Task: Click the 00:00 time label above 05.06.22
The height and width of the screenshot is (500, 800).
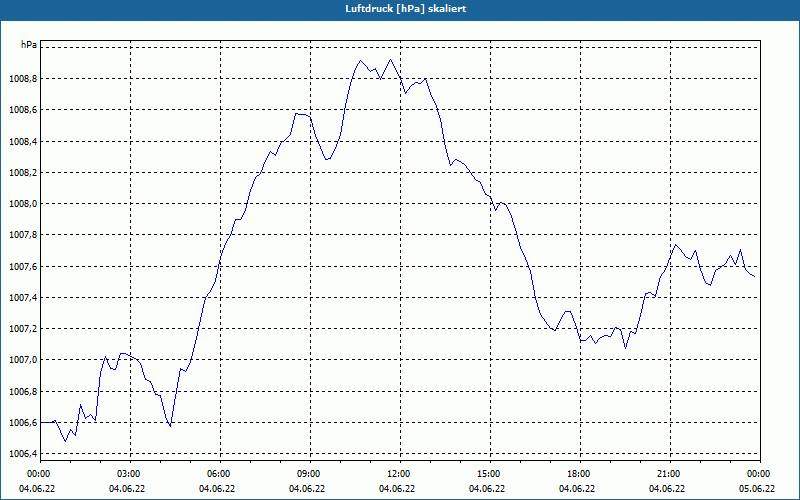Action: pyautogui.click(x=759, y=474)
